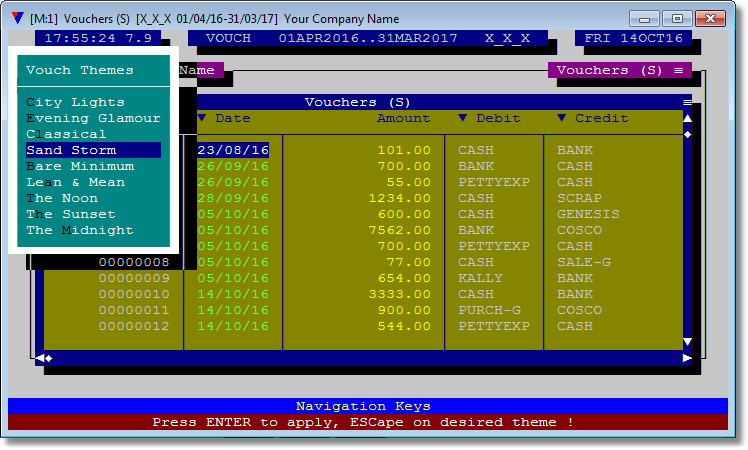Click the SALE-G credit cell

pos(584,262)
